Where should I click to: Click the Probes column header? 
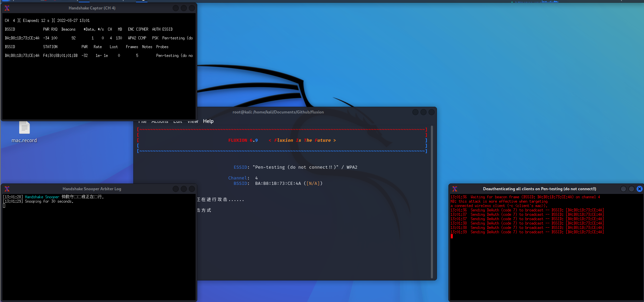(162, 47)
